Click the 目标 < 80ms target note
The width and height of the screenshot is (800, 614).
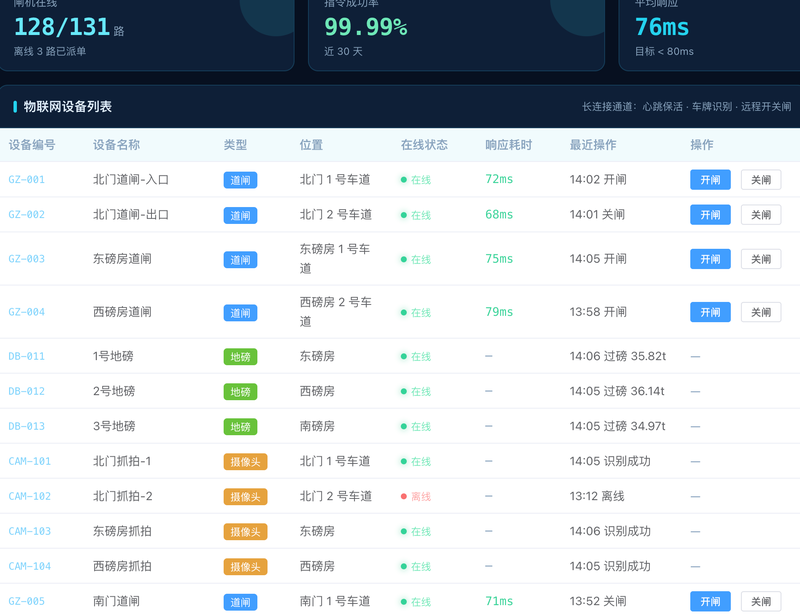click(664, 52)
